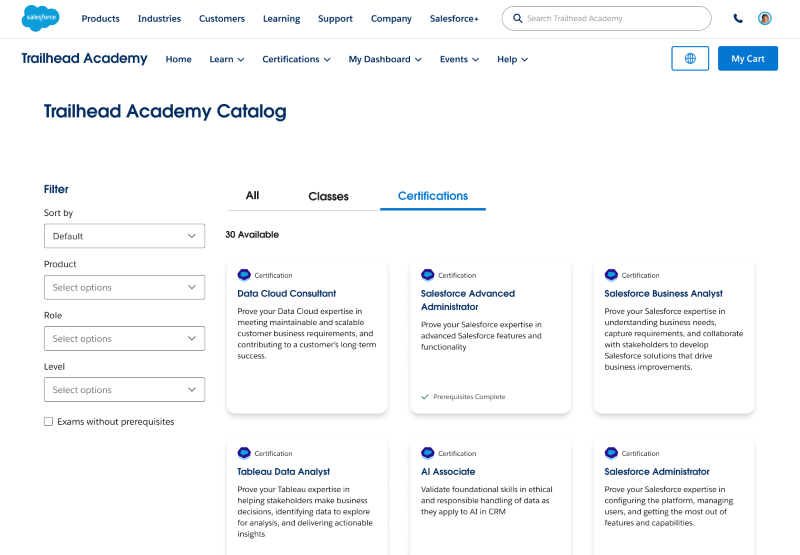Click the Search Trailhead Academy field
This screenshot has height=555, width=800.
pyautogui.click(x=610, y=18)
